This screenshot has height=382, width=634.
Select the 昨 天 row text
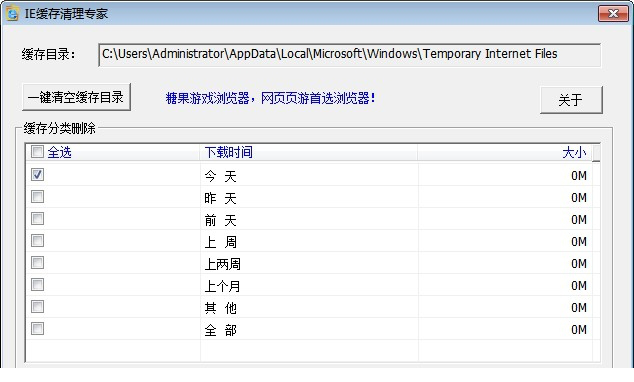[x=220, y=198]
